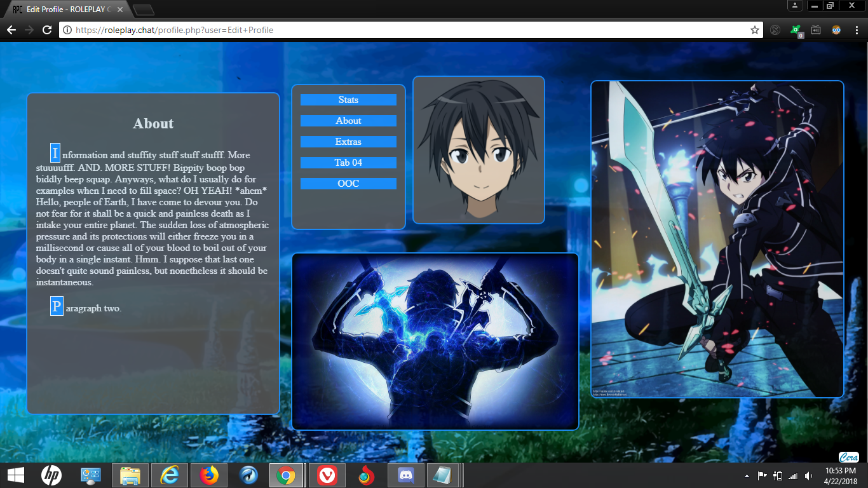Screen dimensions: 868x488
Task: Click the highlighted drop-cap letter P
Action: tap(57, 306)
